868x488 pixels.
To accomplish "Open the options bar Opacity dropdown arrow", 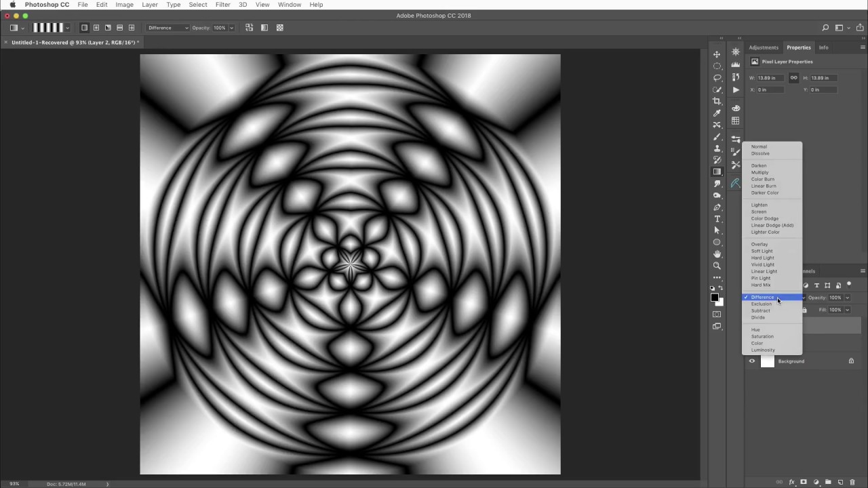I will pyautogui.click(x=231, y=28).
